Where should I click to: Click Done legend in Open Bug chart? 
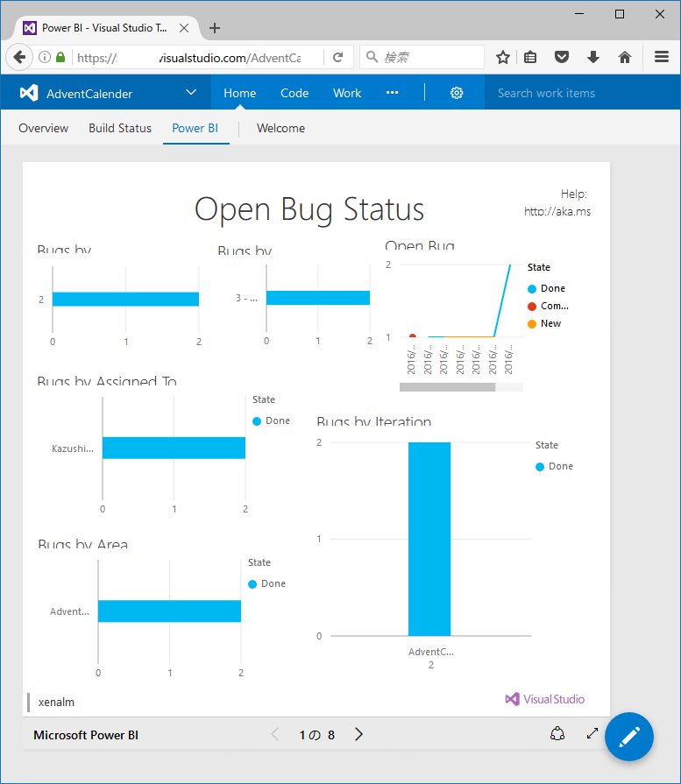pyautogui.click(x=546, y=288)
